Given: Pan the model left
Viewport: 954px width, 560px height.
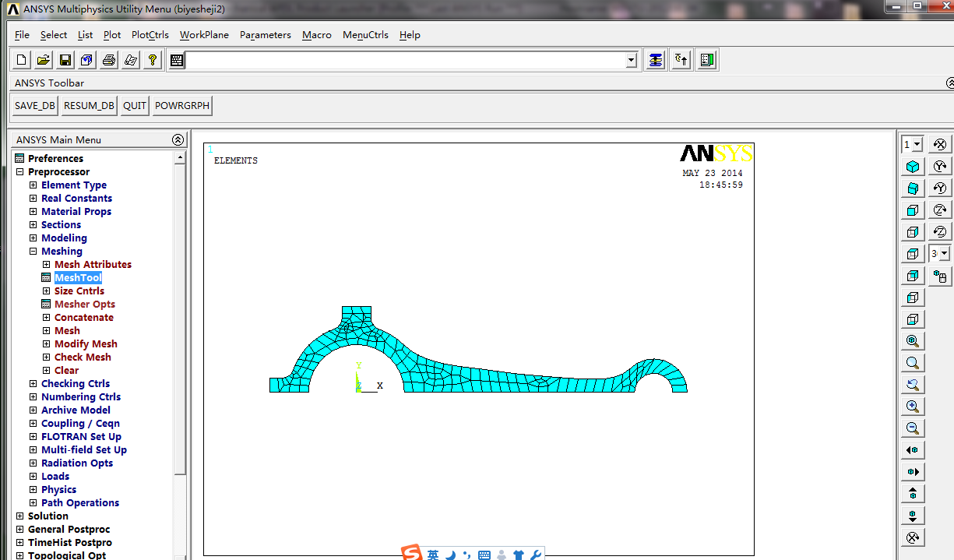Looking at the screenshot, I should pyautogui.click(x=913, y=450).
